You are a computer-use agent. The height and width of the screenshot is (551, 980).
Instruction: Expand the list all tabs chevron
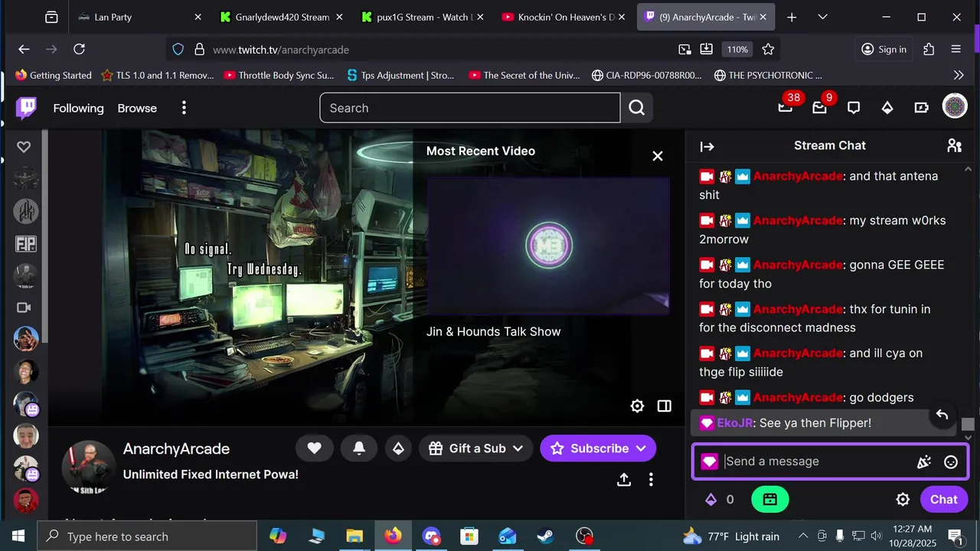(x=822, y=17)
